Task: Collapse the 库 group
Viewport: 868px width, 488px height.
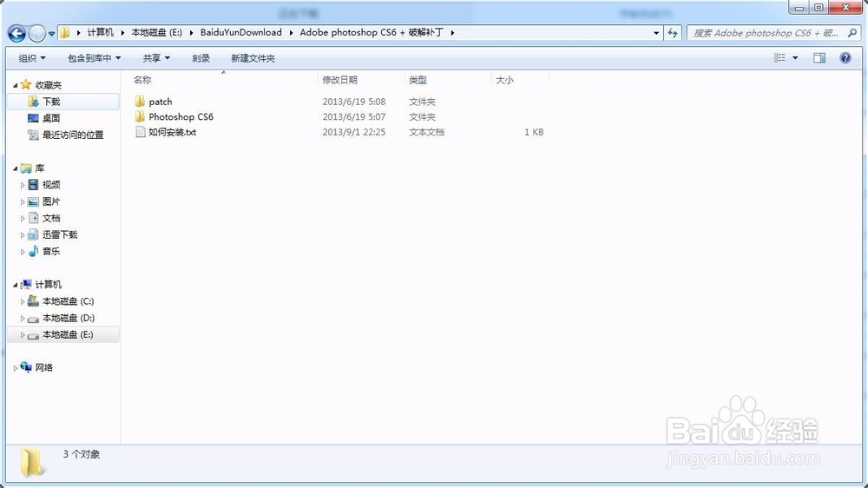Action: [16, 168]
